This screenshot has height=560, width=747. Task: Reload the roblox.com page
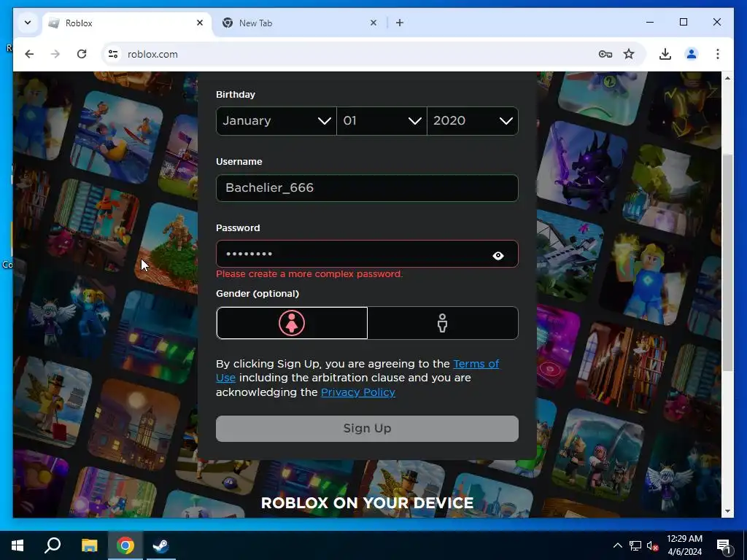click(82, 54)
